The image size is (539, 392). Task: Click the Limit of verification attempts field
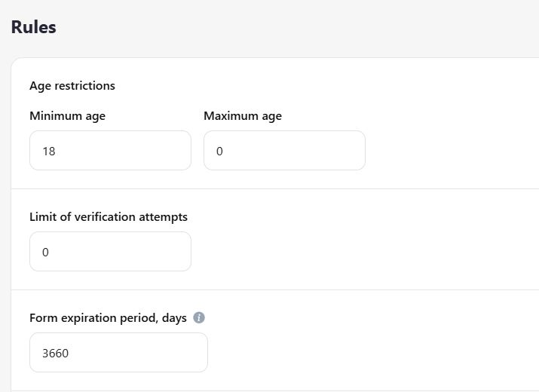tap(110, 252)
